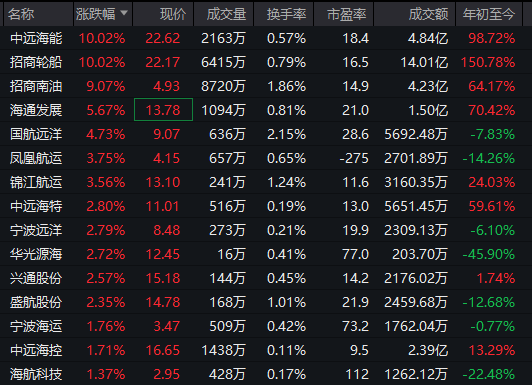Select stock 中远海能

tap(36, 38)
